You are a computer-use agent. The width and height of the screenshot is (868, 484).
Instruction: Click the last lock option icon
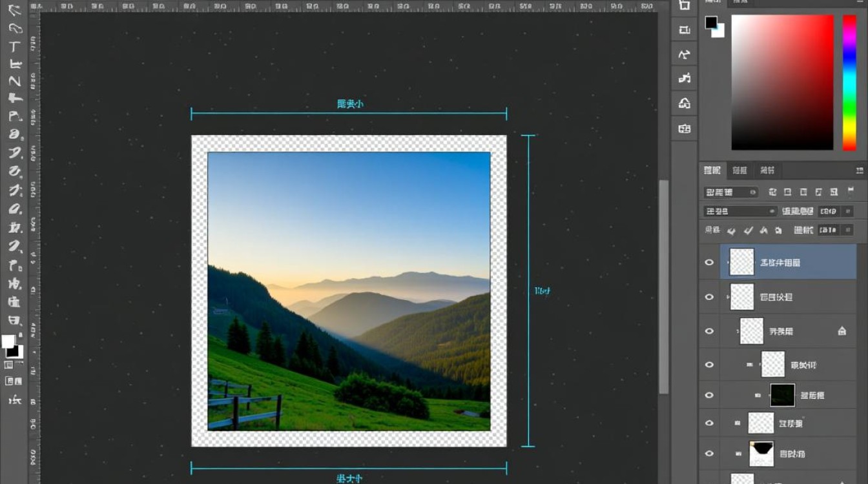click(779, 230)
